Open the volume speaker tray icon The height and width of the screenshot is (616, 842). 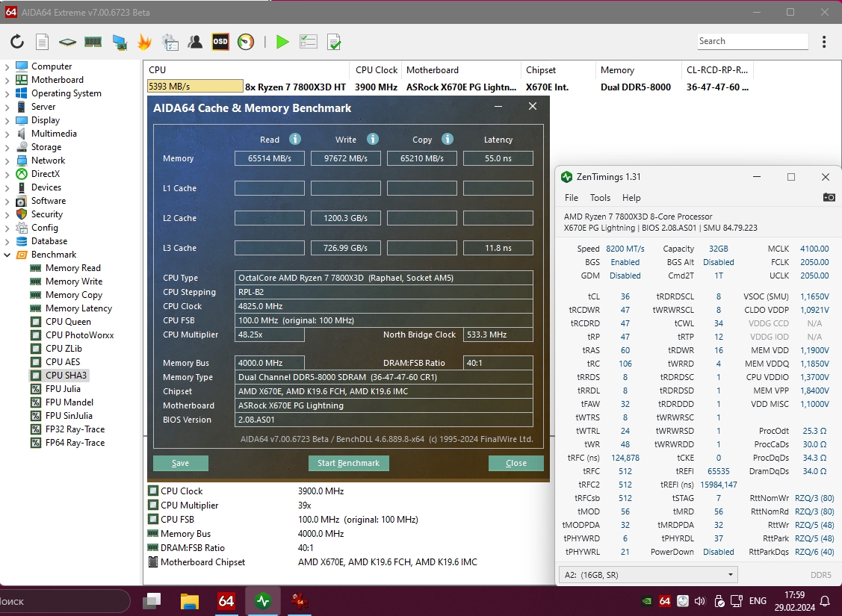(700, 601)
